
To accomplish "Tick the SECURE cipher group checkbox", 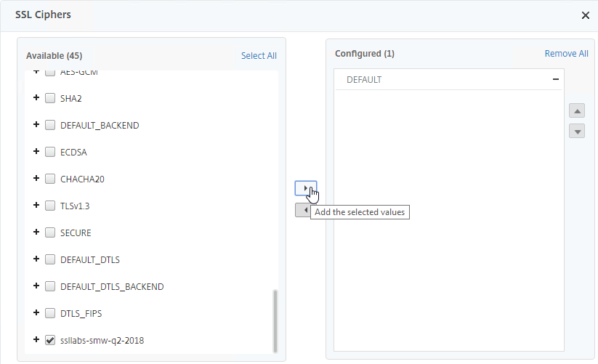I will click(x=50, y=232).
